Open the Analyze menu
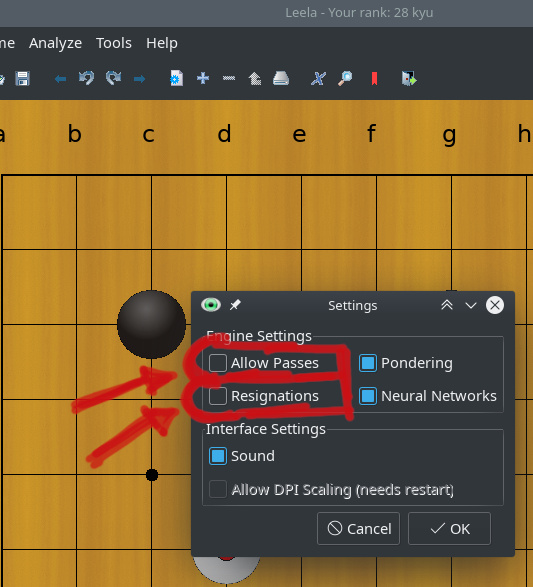 (x=55, y=43)
